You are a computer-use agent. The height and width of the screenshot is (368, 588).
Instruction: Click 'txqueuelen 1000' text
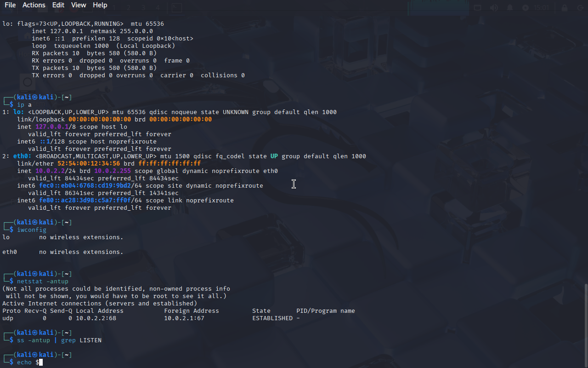(x=81, y=46)
